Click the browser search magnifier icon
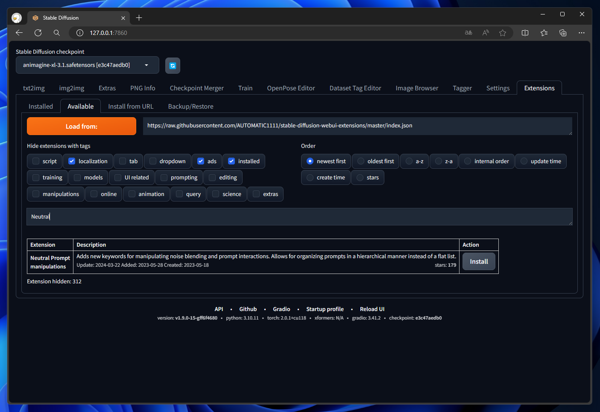The width and height of the screenshot is (600, 412). click(57, 33)
